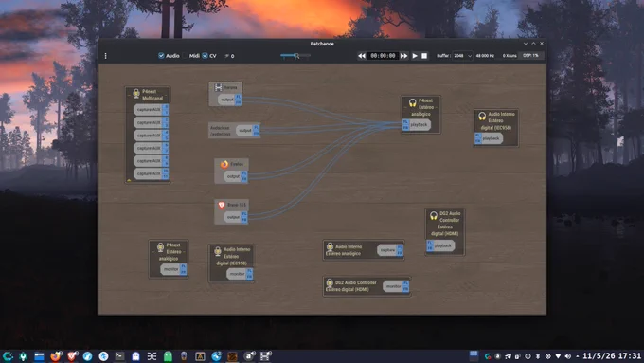This screenshot has width=644, height=363.
Task: Click mic icon of Audio Interno Estéreo analógico box
Action: pyautogui.click(x=330, y=247)
